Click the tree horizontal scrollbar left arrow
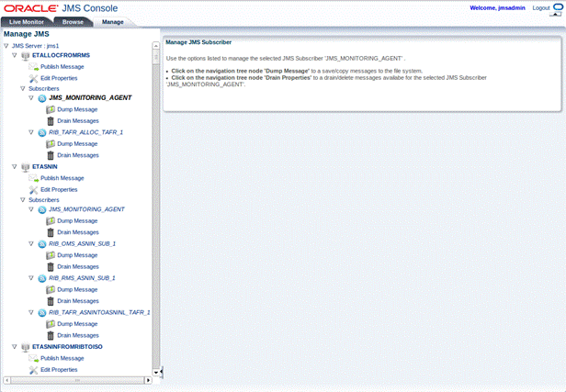Screen dimensions: 566x392 click(x=6, y=380)
